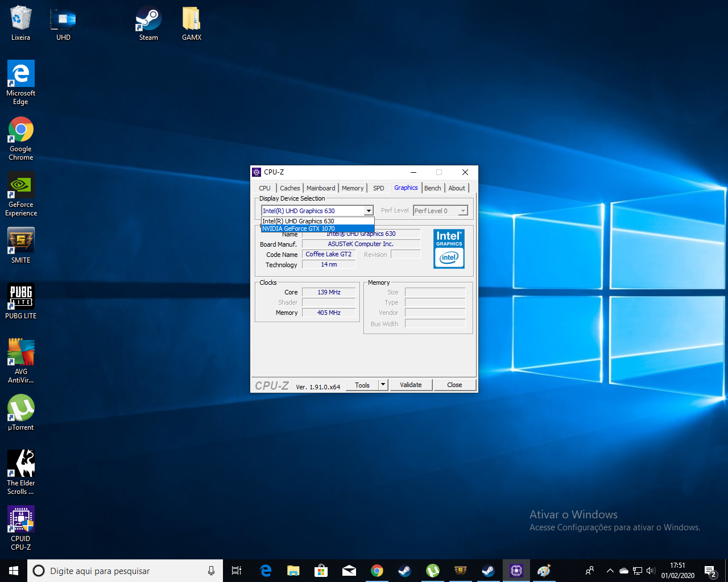Choose Intel(R) UHD Graphics 630 list option

[x=317, y=221]
